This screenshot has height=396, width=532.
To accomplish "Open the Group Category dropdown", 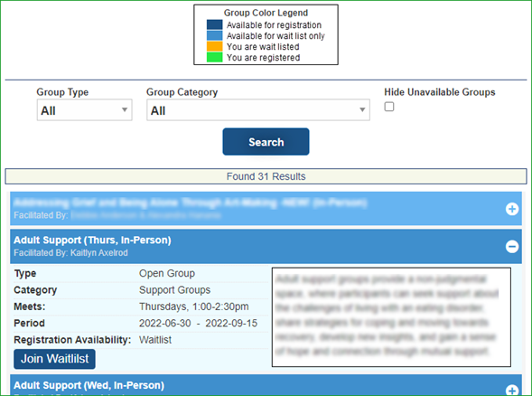I will (258, 110).
